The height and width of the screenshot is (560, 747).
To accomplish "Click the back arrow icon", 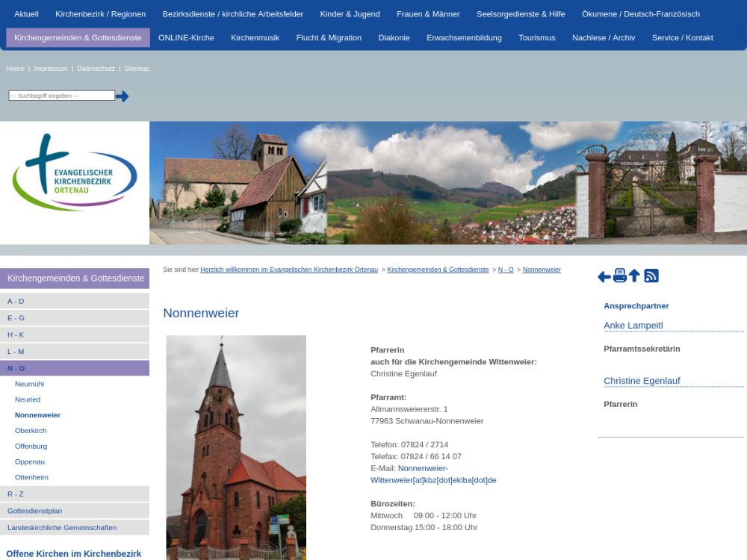I will pos(604,277).
